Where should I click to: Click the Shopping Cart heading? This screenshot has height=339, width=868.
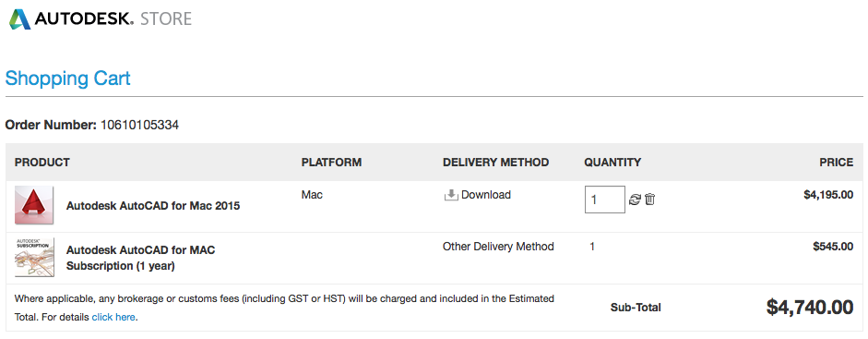67,79
